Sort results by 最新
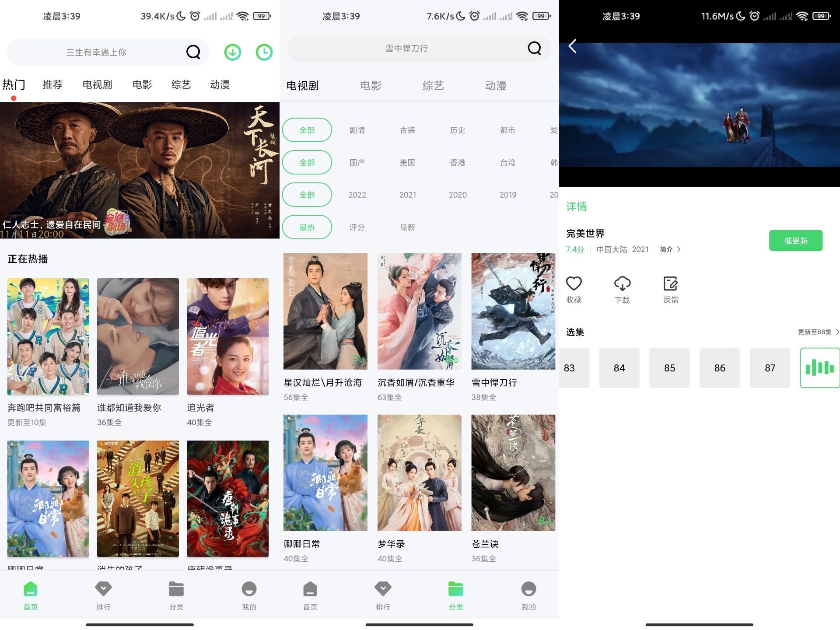Screen dimensions: 840x630 (x=407, y=227)
